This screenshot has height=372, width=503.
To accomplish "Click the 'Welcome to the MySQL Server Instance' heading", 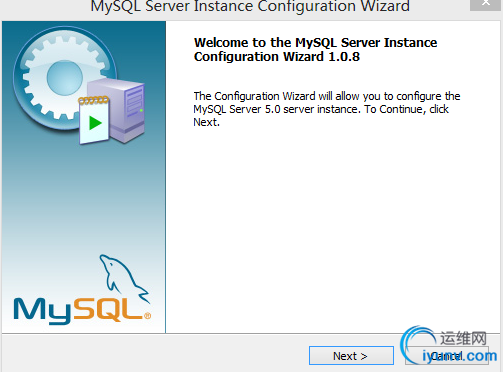I will (315, 50).
